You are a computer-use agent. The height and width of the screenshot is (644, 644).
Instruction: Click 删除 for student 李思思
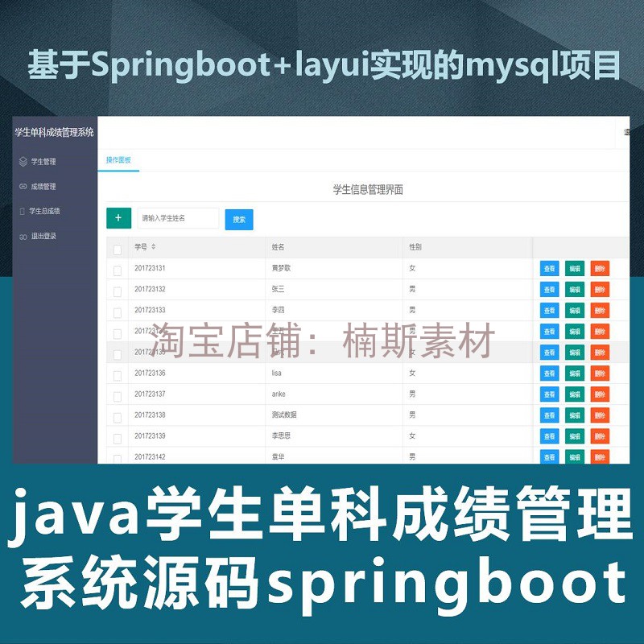(600, 436)
